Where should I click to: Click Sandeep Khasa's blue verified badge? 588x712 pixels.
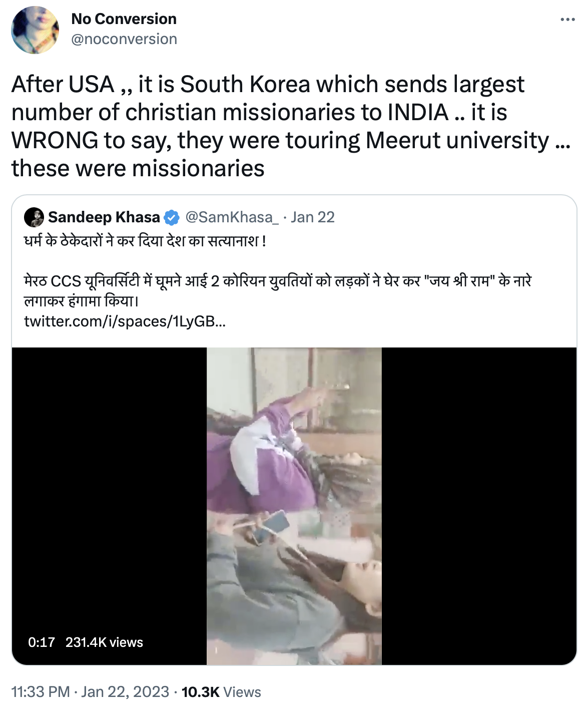(172, 217)
